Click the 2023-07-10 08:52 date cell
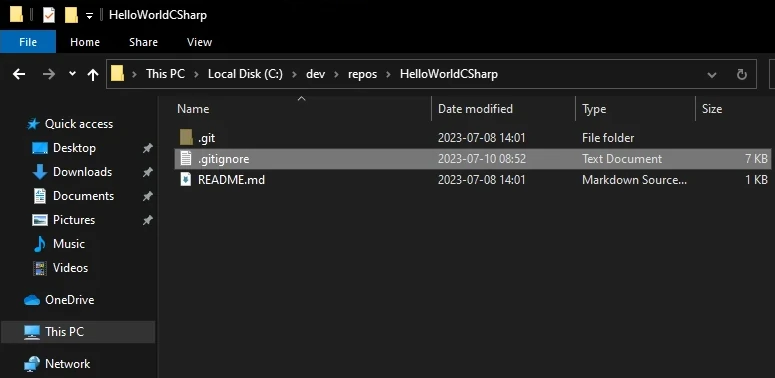This screenshot has width=775, height=378. coord(481,159)
